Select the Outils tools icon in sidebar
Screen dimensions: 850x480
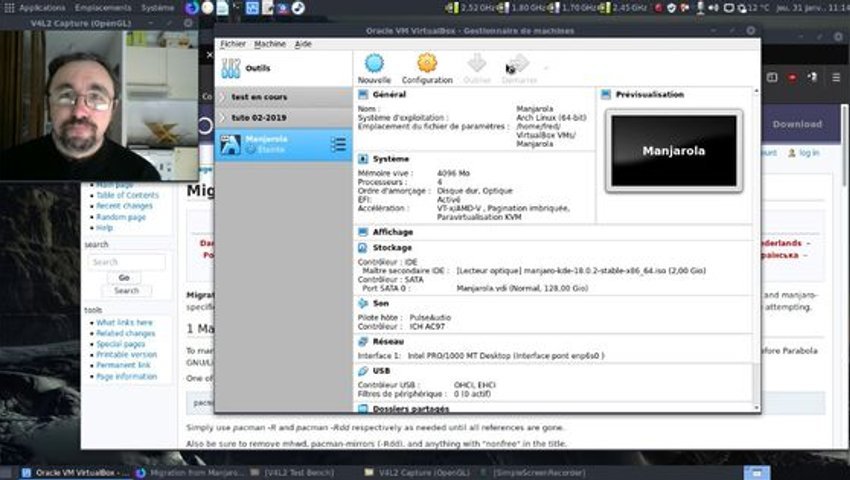[x=231, y=68]
